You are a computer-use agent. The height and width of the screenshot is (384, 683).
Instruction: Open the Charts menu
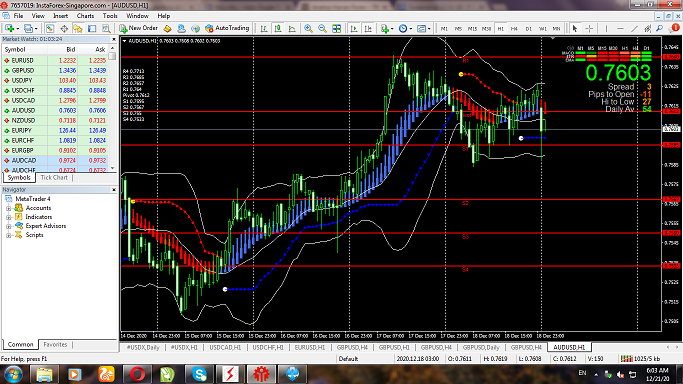[85, 16]
